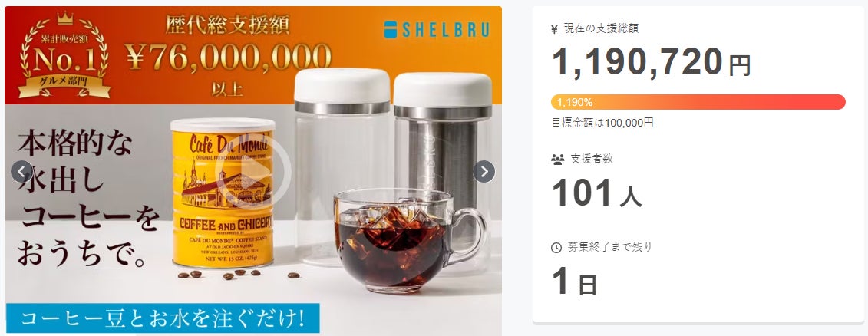The width and height of the screenshot is (868, 336).
Task: Click the iced coffee glass cup image
Action: coord(410,240)
